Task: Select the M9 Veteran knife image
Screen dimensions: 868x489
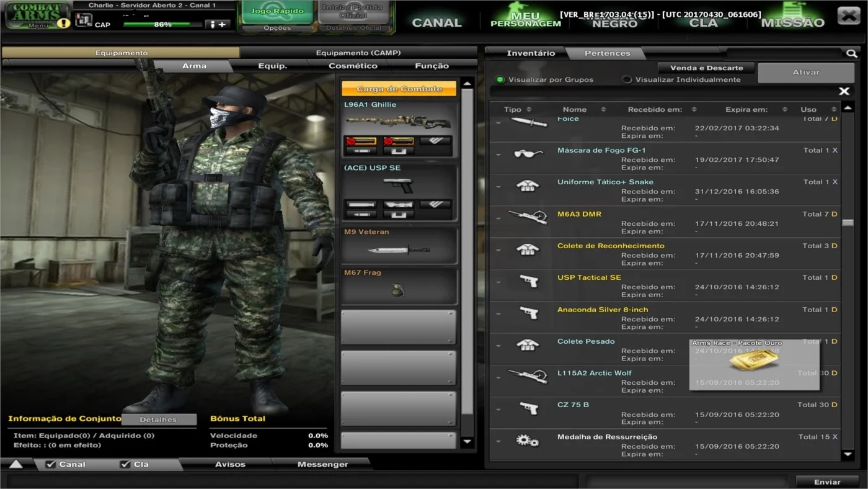Action: tap(399, 250)
